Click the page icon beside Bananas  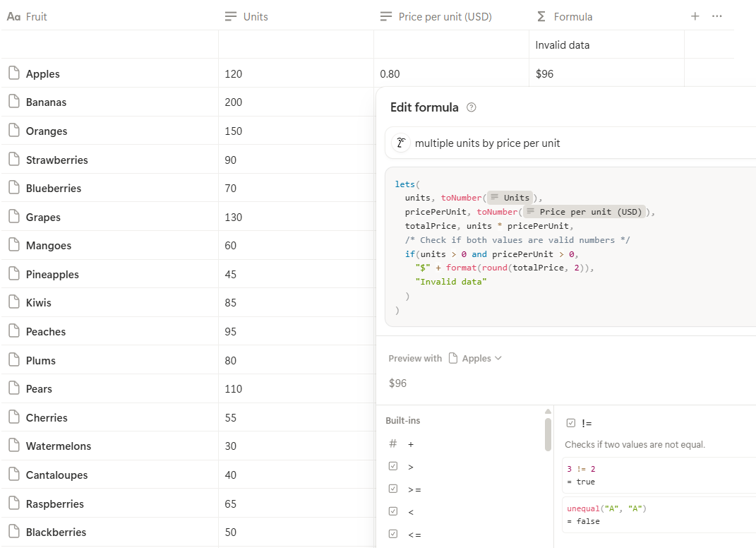[x=13, y=102]
